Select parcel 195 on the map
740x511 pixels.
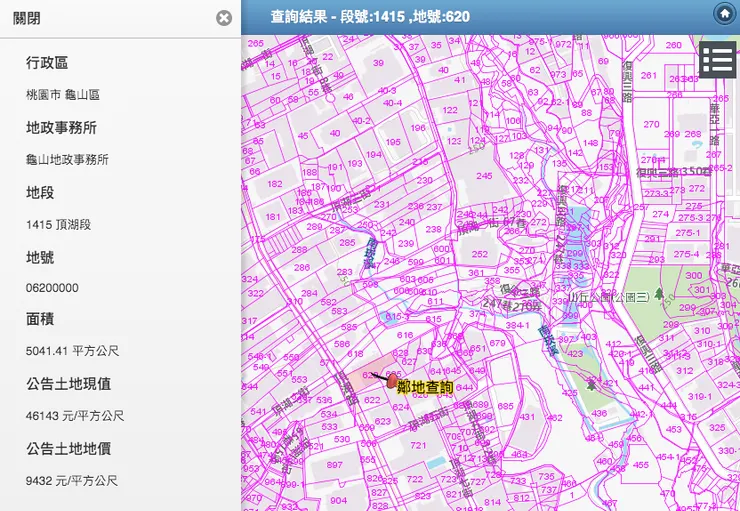(392, 142)
